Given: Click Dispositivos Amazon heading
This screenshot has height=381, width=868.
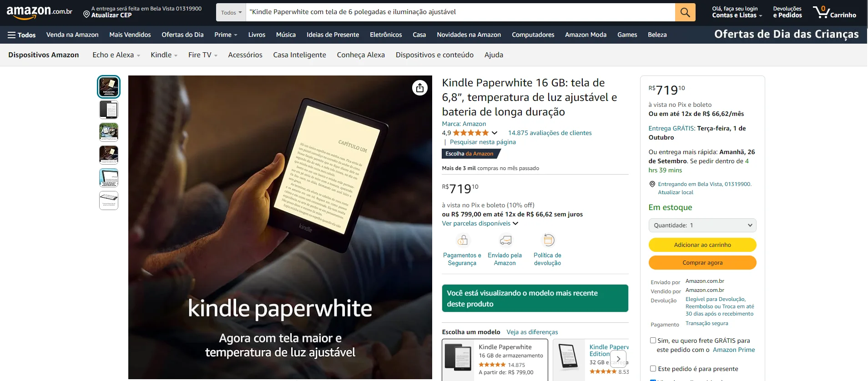Looking at the screenshot, I should [x=44, y=55].
